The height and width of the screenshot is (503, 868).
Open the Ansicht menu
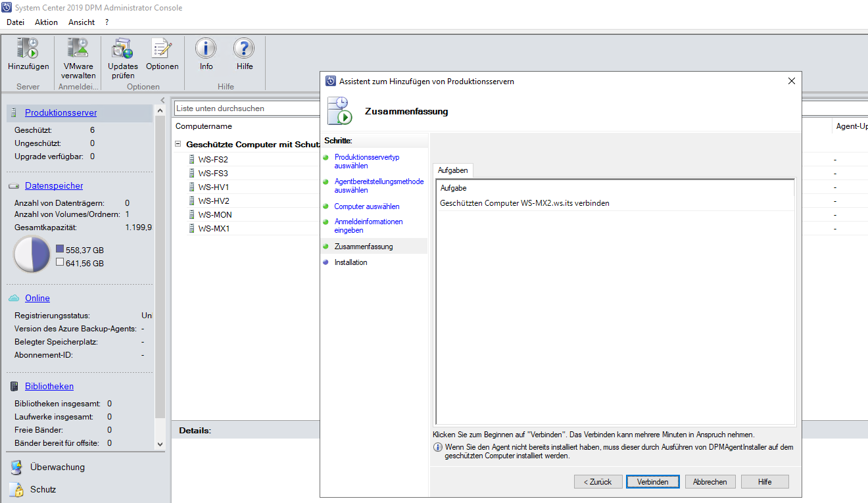pos(82,22)
